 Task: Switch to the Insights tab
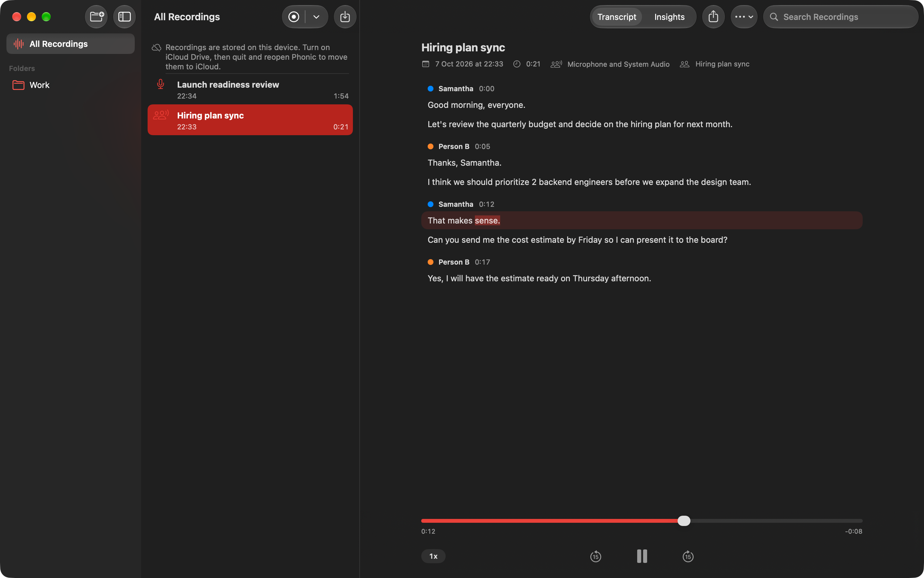pyautogui.click(x=669, y=17)
